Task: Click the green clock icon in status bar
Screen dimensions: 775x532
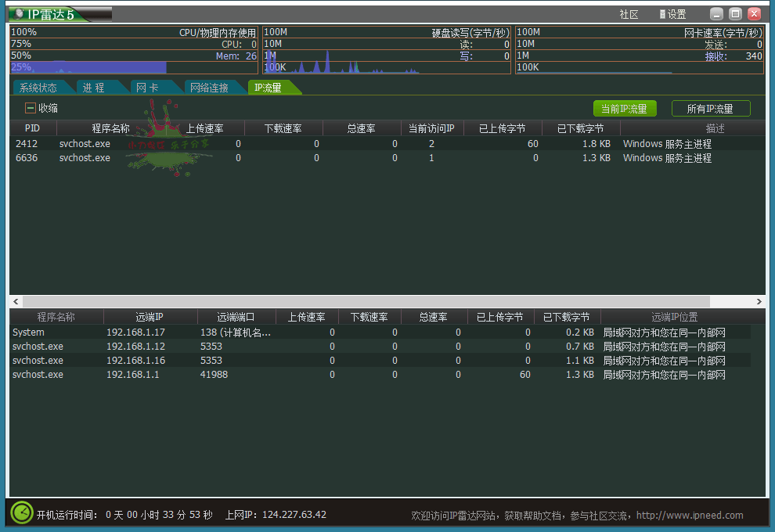Action: [x=22, y=513]
